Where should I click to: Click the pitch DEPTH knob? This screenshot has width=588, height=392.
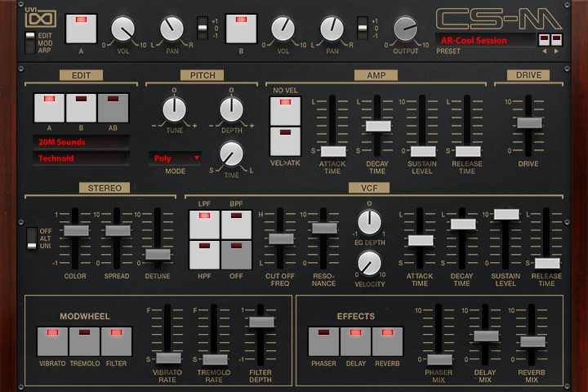tap(232, 109)
